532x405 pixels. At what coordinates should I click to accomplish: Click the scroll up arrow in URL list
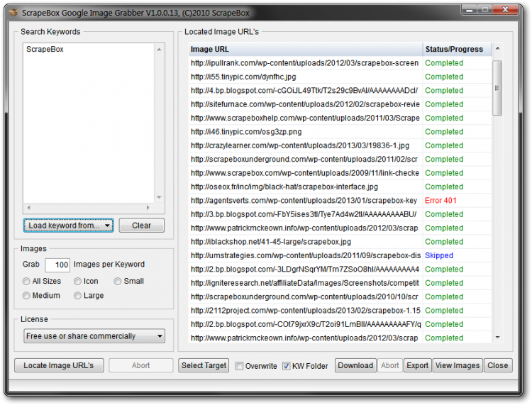tap(497, 49)
